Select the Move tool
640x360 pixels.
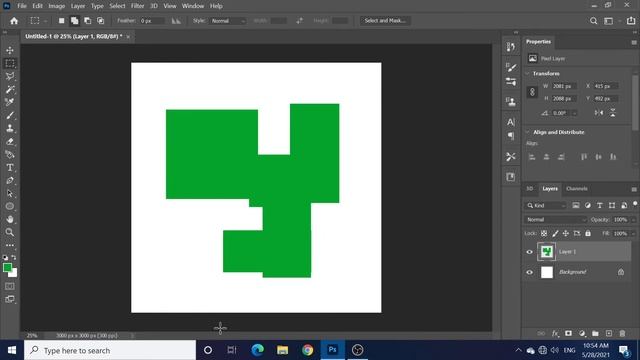(x=10, y=50)
